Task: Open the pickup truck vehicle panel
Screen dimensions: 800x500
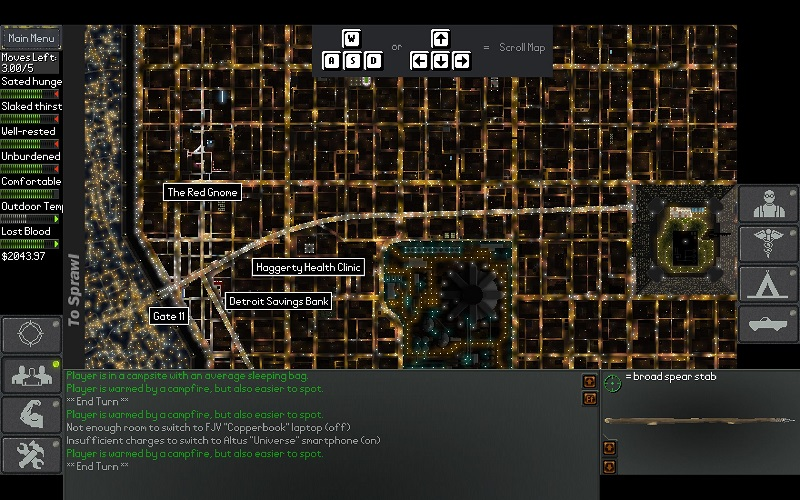Action: click(769, 324)
